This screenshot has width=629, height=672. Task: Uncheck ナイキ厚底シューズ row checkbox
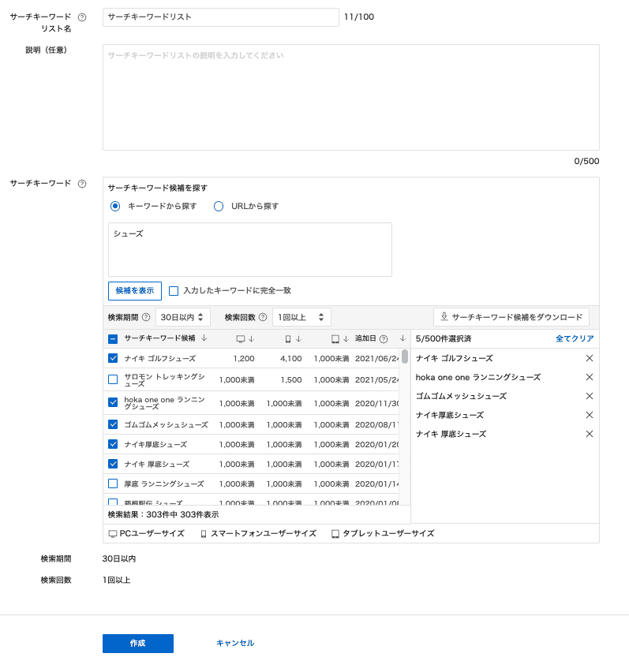click(113, 444)
